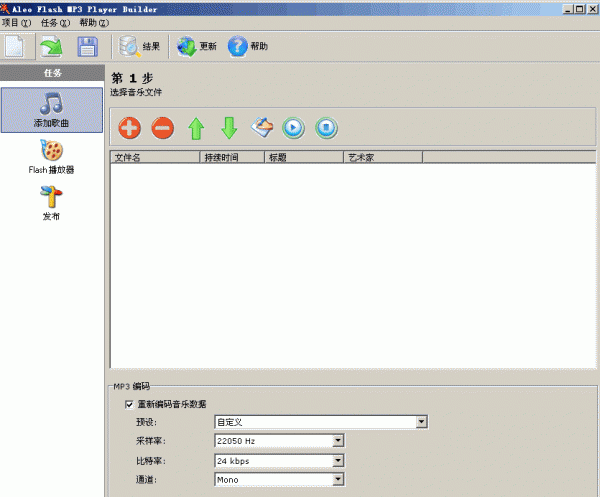The height and width of the screenshot is (497, 600).
Task: Edit song info with pencil icon
Action: click(262, 127)
